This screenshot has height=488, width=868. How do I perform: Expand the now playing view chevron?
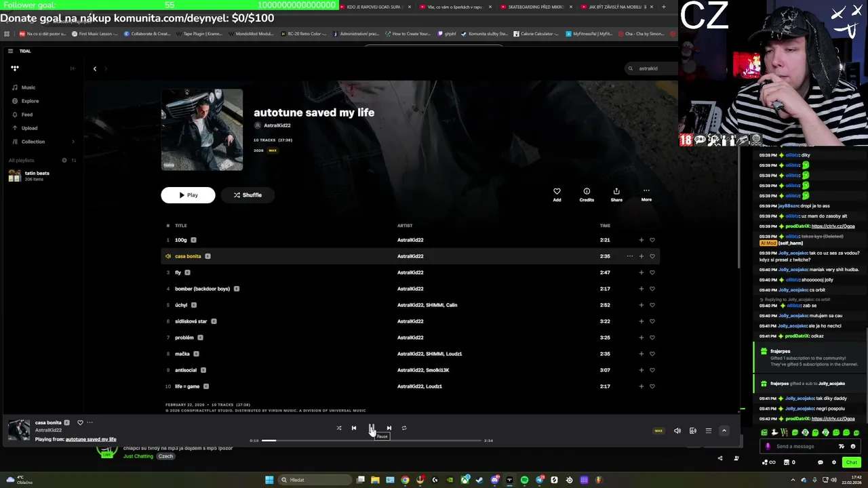click(x=724, y=430)
